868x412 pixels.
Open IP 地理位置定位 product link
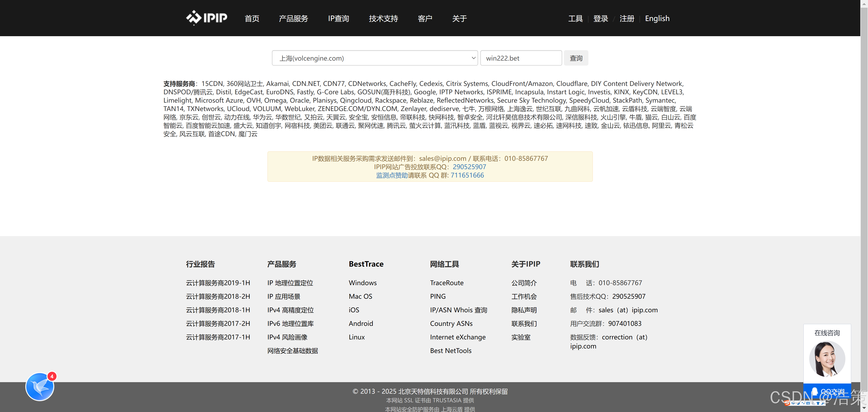(290, 283)
